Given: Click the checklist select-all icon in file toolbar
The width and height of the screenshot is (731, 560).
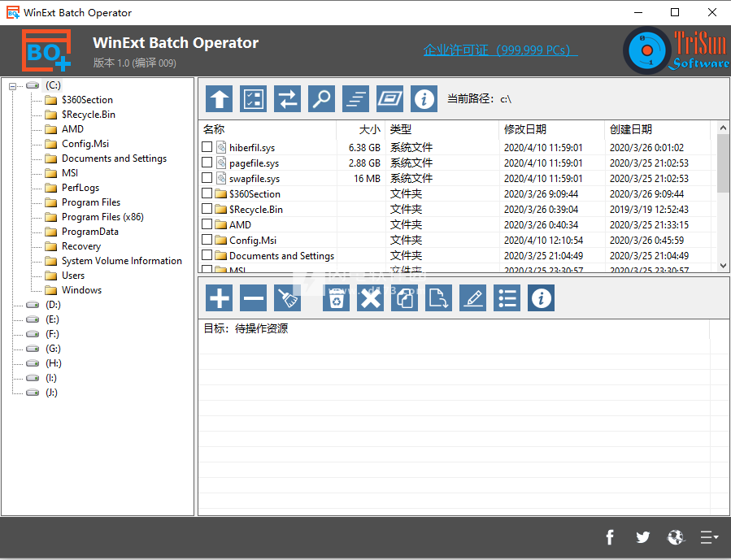Looking at the screenshot, I should (x=253, y=99).
